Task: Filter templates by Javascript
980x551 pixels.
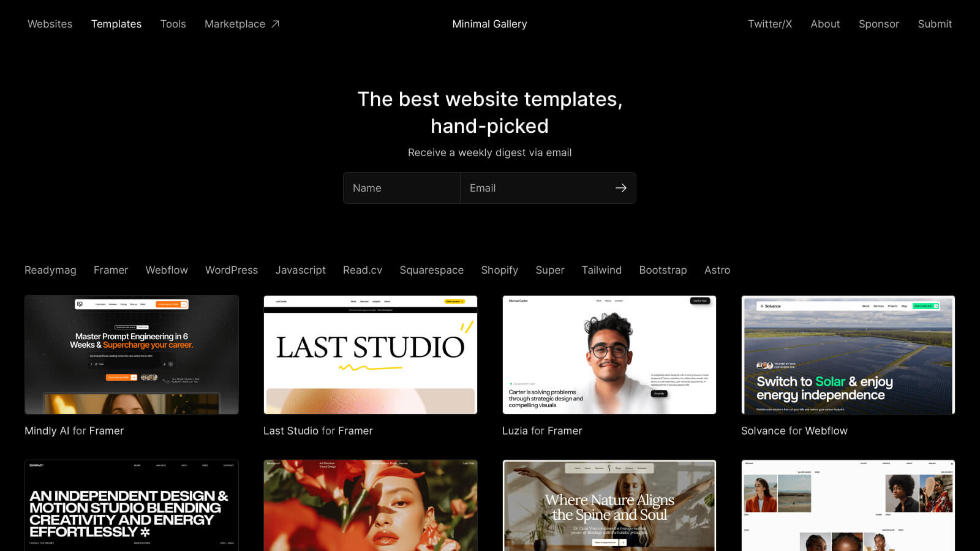Action: (x=300, y=270)
